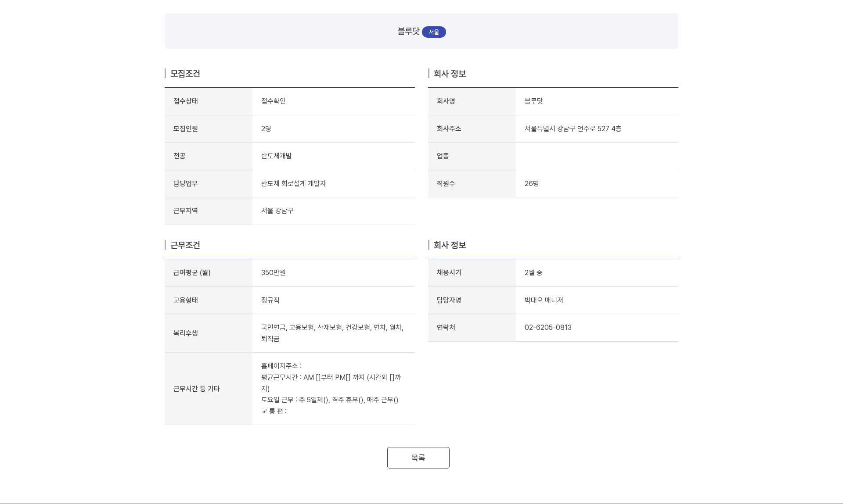Click the 급여평균 (월) label cell
The width and height of the screenshot is (843, 504).
[209, 273]
